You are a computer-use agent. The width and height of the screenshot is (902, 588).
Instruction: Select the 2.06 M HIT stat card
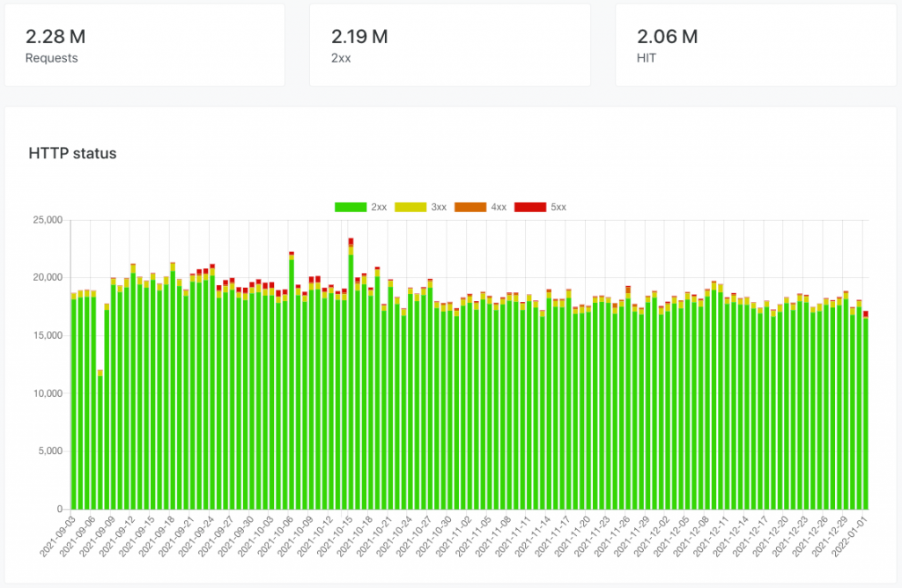(x=755, y=46)
